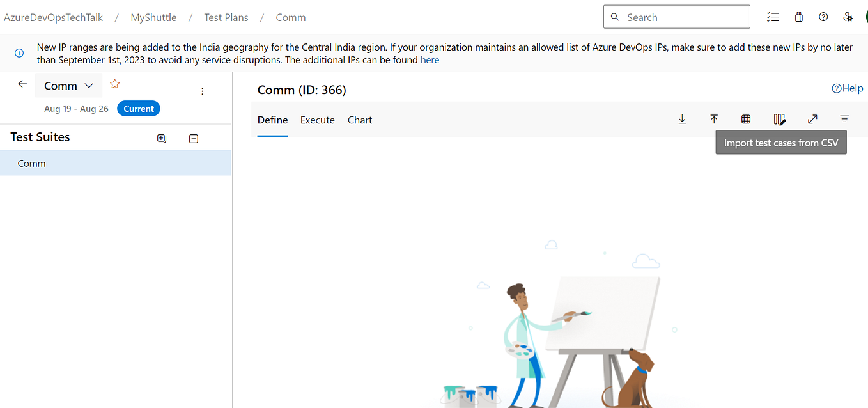
Task: Open the column options grid icon
Action: pyautogui.click(x=745, y=119)
